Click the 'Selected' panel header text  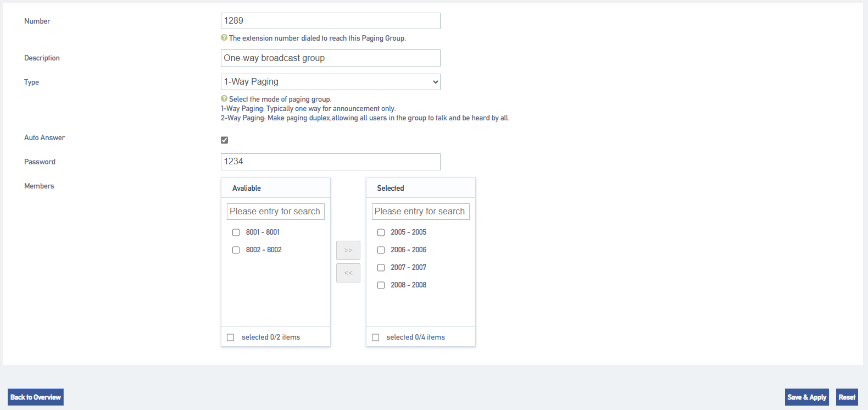pyautogui.click(x=391, y=188)
